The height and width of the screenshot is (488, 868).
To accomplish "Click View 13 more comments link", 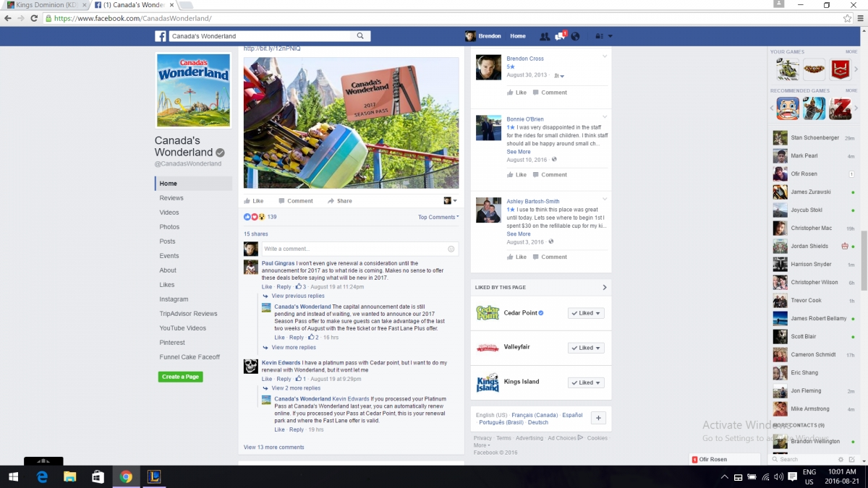I will [x=274, y=448].
